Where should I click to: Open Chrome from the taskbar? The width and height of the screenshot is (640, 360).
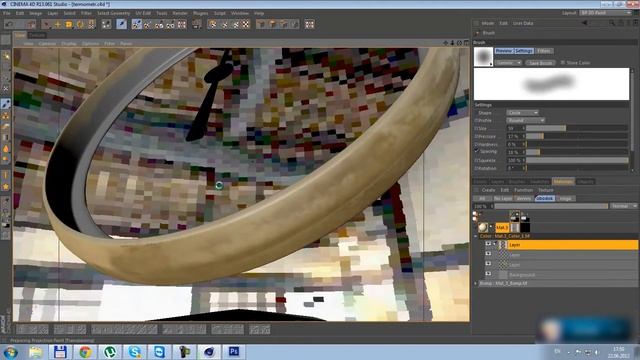click(x=85, y=352)
